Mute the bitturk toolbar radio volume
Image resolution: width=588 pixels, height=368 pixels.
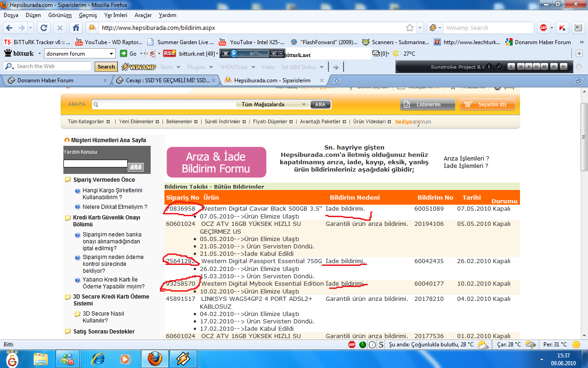pyautogui.click(x=274, y=53)
